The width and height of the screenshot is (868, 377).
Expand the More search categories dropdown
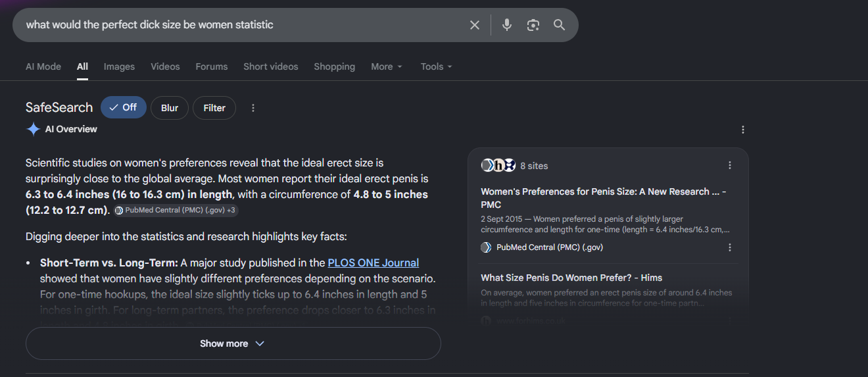[387, 66]
